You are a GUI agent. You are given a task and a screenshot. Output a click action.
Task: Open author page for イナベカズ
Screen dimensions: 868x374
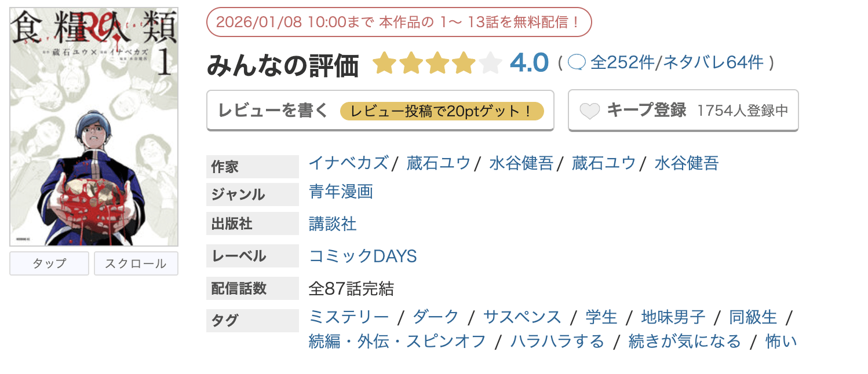click(x=348, y=163)
